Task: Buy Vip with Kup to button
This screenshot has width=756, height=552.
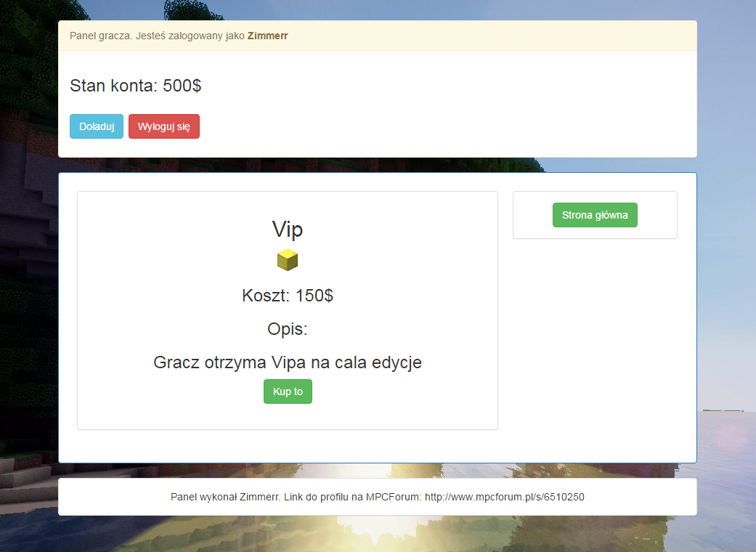Action: [288, 391]
